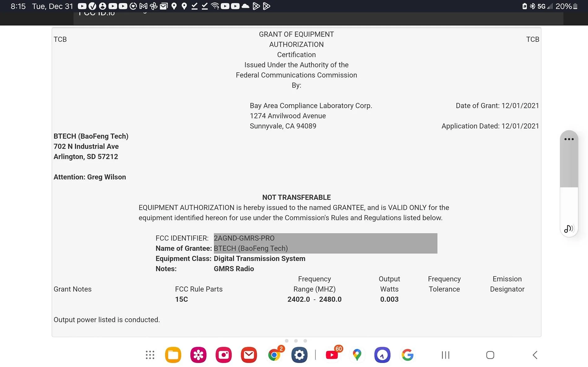Tap the cloud notification icon in status bar
This screenshot has width=588, height=367.
[x=245, y=6]
